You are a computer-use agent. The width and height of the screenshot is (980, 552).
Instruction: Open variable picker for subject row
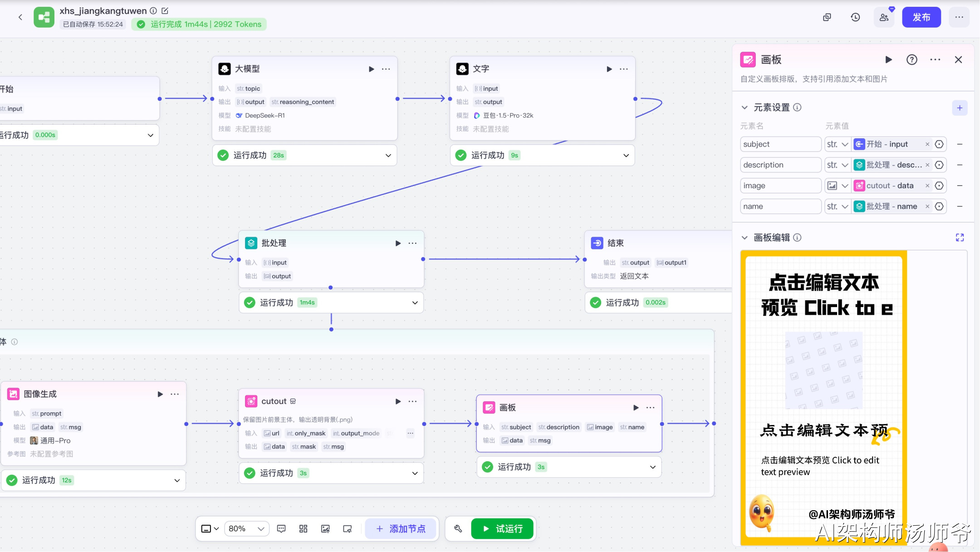(939, 144)
